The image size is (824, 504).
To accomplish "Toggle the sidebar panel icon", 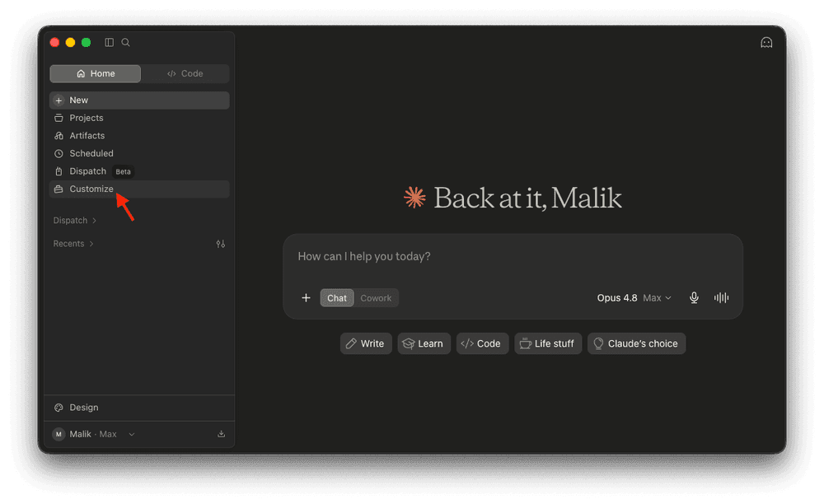I will click(x=110, y=43).
